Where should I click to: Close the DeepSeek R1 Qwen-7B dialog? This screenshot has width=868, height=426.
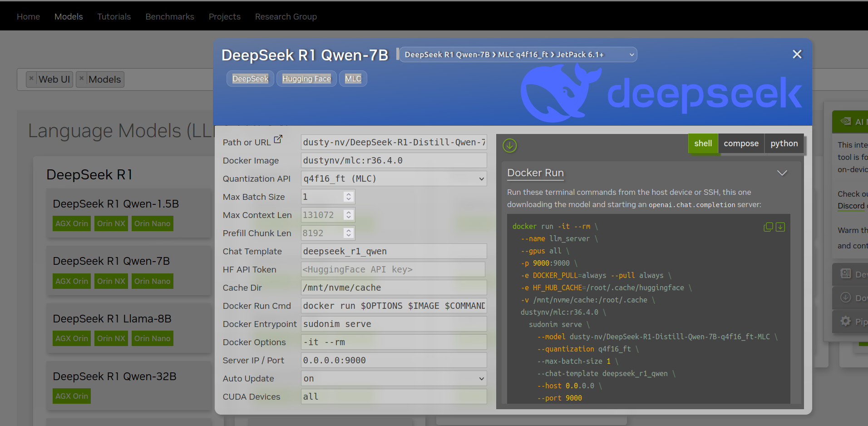[797, 54]
